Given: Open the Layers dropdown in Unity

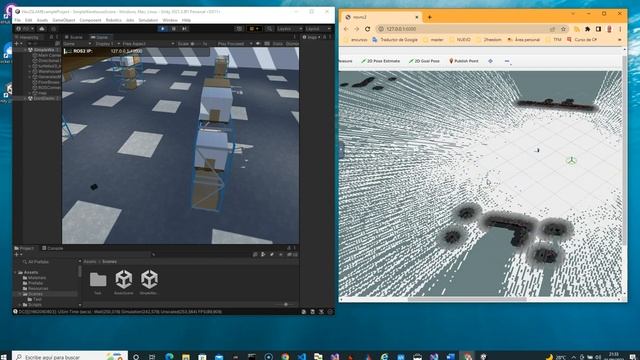Looking at the screenshot, I should (x=289, y=29).
